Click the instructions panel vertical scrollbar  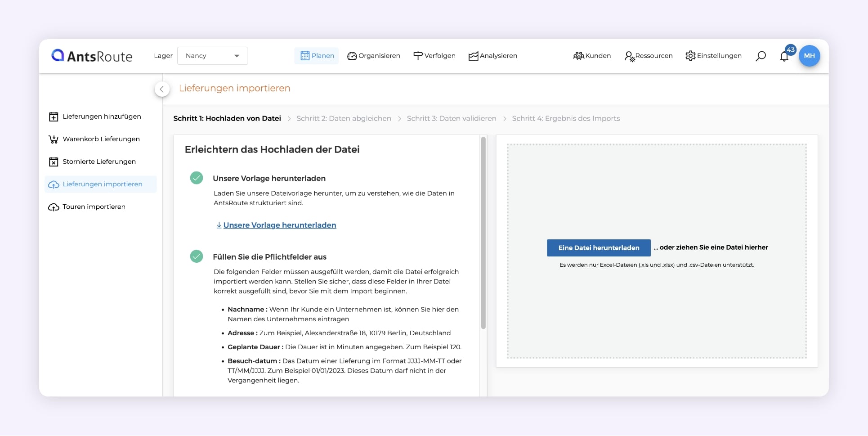tap(483, 234)
